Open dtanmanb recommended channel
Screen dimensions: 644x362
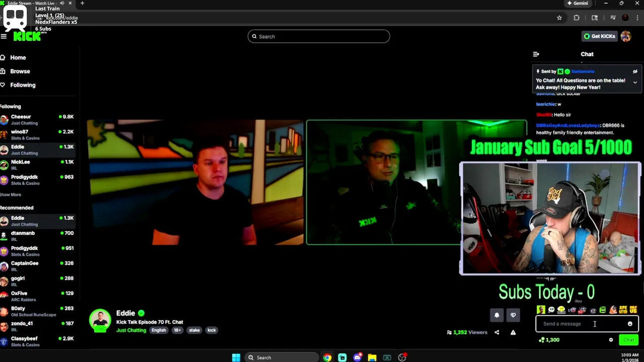click(x=38, y=236)
